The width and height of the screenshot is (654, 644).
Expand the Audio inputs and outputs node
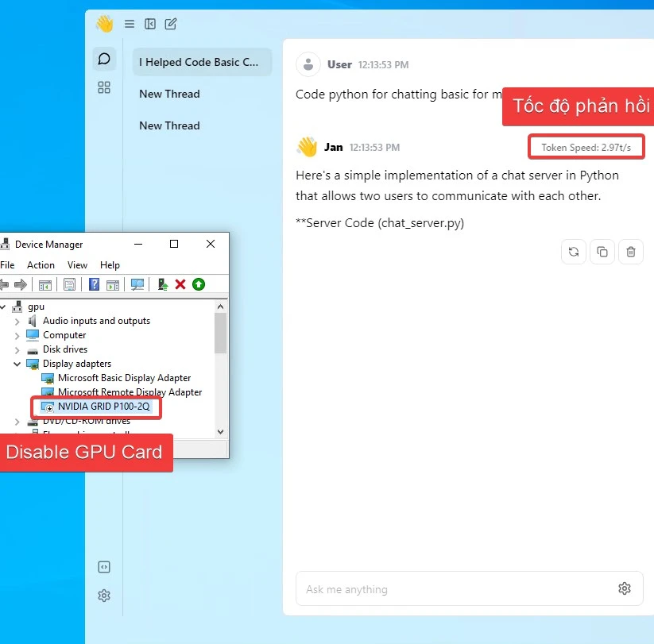(17, 321)
